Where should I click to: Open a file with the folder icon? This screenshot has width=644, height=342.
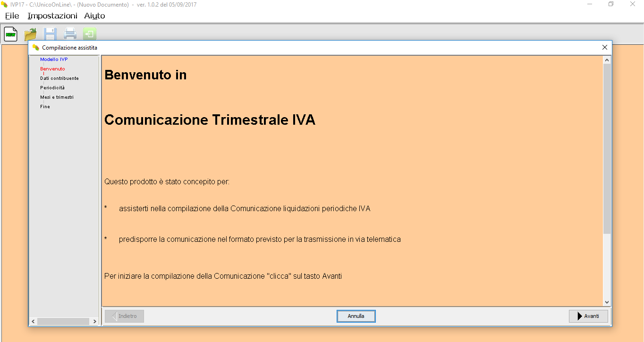point(30,34)
